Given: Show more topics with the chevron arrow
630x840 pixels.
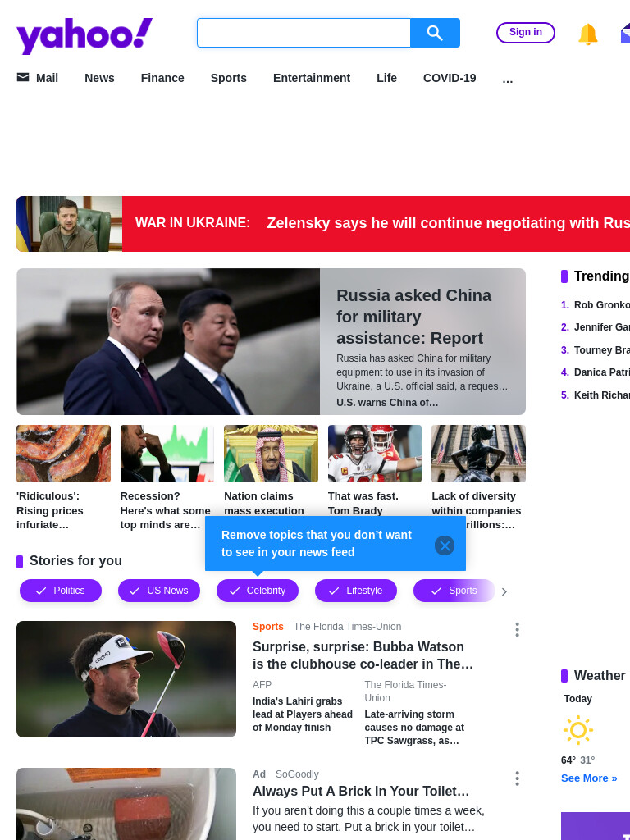Looking at the screenshot, I should pos(504,591).
